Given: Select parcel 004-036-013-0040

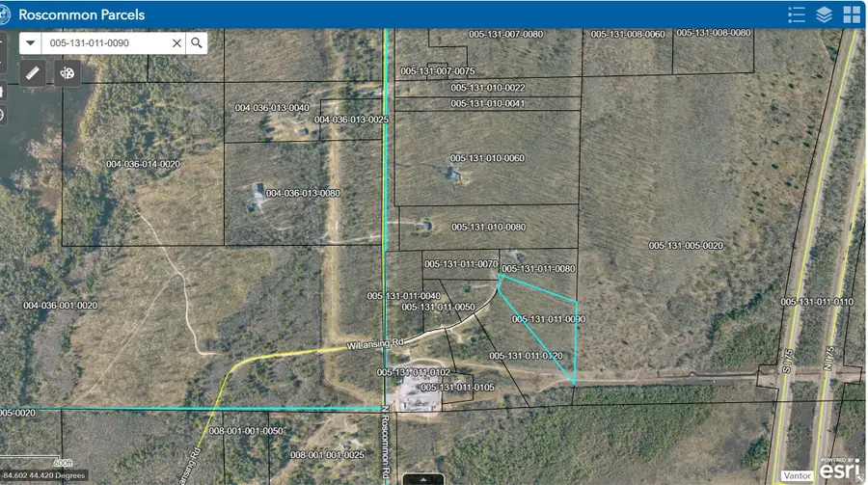Looking at the screenshot, I should [x=272, y=107].
